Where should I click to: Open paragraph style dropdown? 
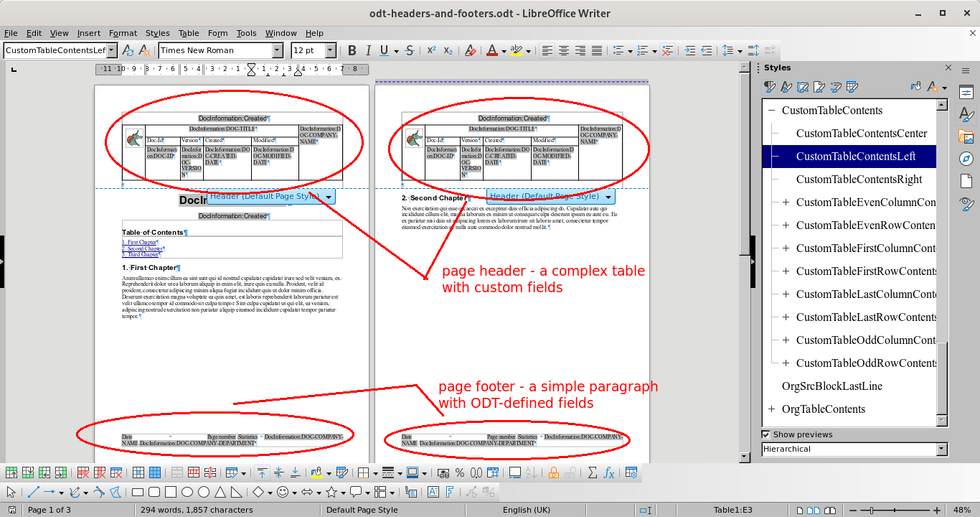pyautogui.click(x=112, y=50)
